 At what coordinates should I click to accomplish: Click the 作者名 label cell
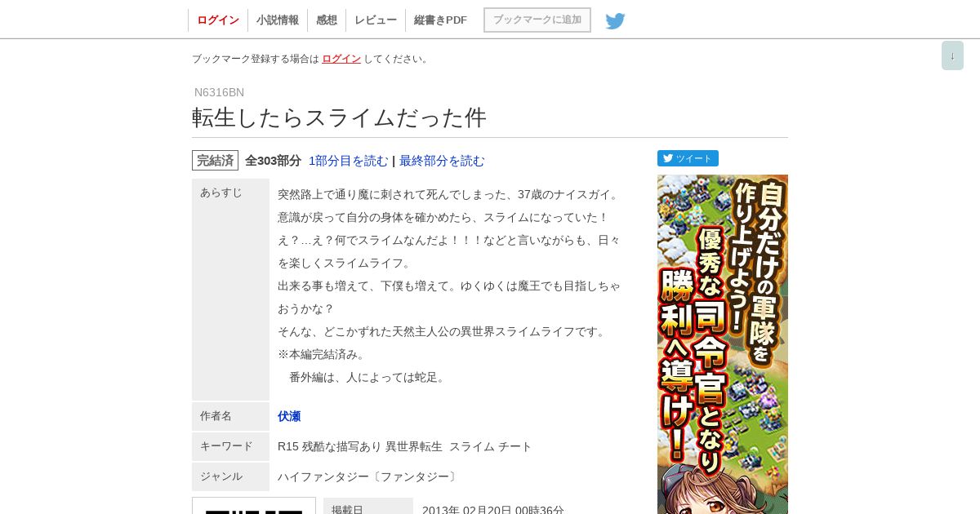230,416
